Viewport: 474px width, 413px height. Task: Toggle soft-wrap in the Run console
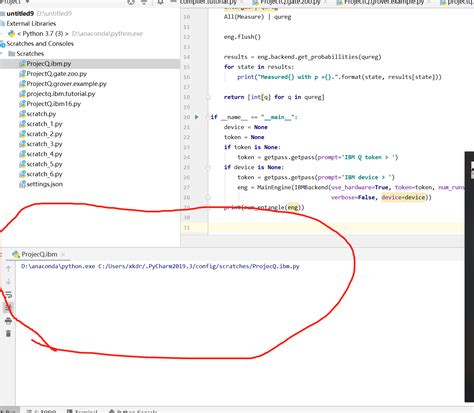pos(8,295)
